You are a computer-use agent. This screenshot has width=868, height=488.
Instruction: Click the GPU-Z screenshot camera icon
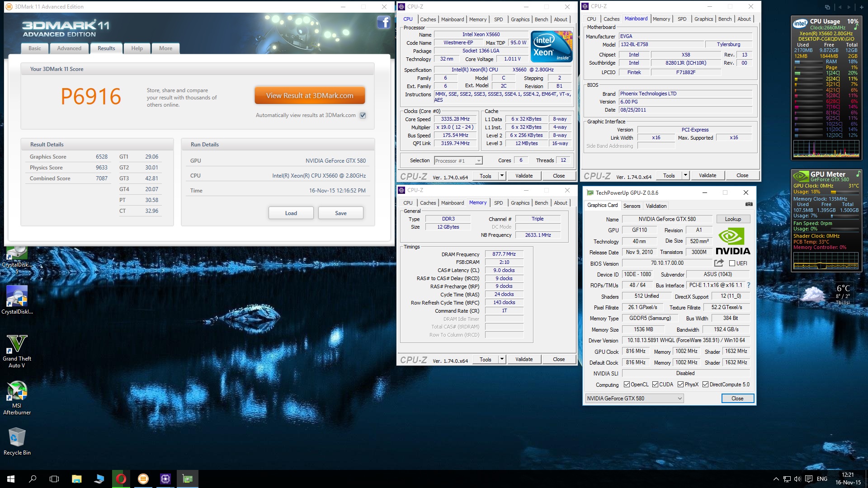(x=749, y=204)
